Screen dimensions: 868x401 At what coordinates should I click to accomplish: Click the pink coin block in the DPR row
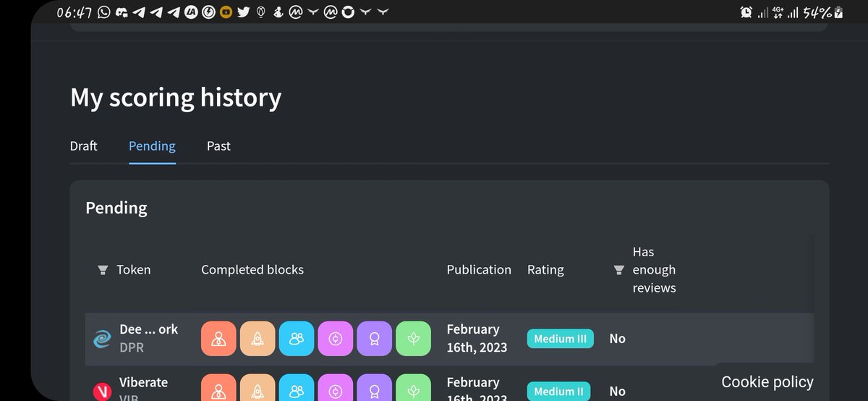point(336,339)
